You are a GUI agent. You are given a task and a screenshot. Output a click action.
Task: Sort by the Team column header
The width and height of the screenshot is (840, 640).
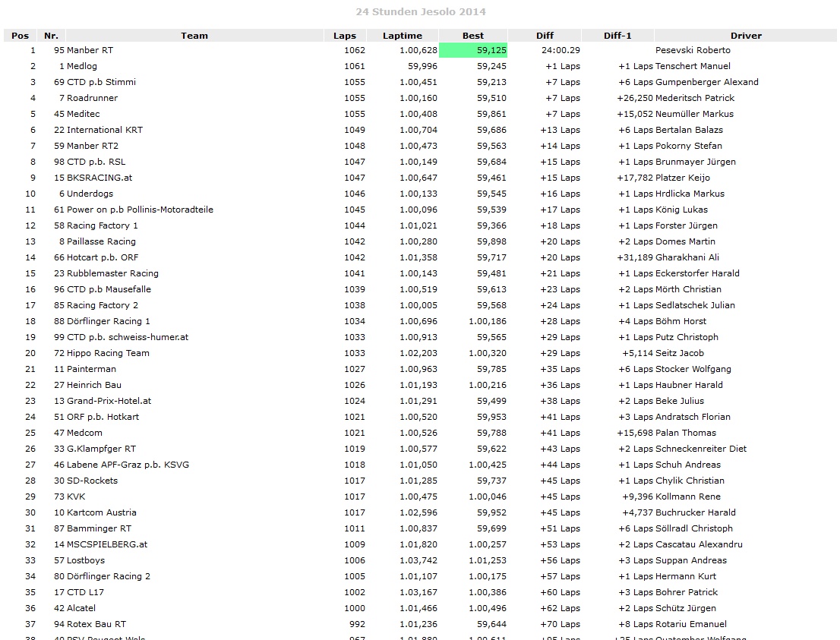pos(194,36)
